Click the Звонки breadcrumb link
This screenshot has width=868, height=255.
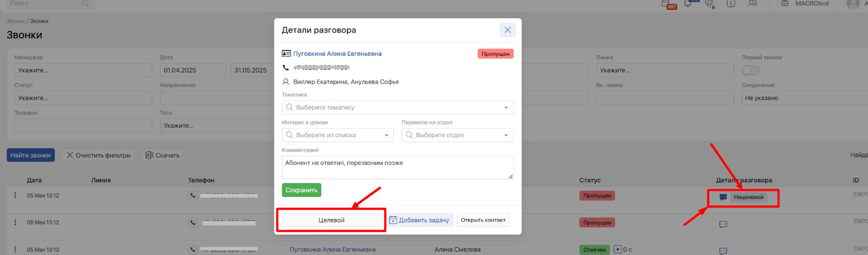tap(15, 21)
